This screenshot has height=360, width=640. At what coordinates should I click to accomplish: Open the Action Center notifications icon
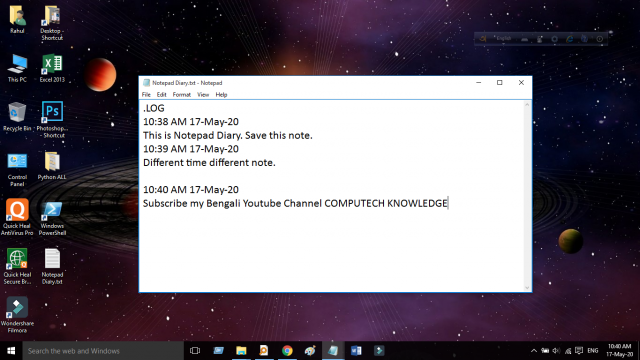point(579,351)
